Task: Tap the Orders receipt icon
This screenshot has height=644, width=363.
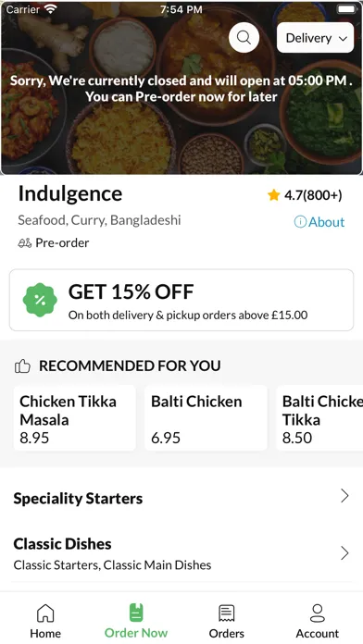Action: coord(227,613)
